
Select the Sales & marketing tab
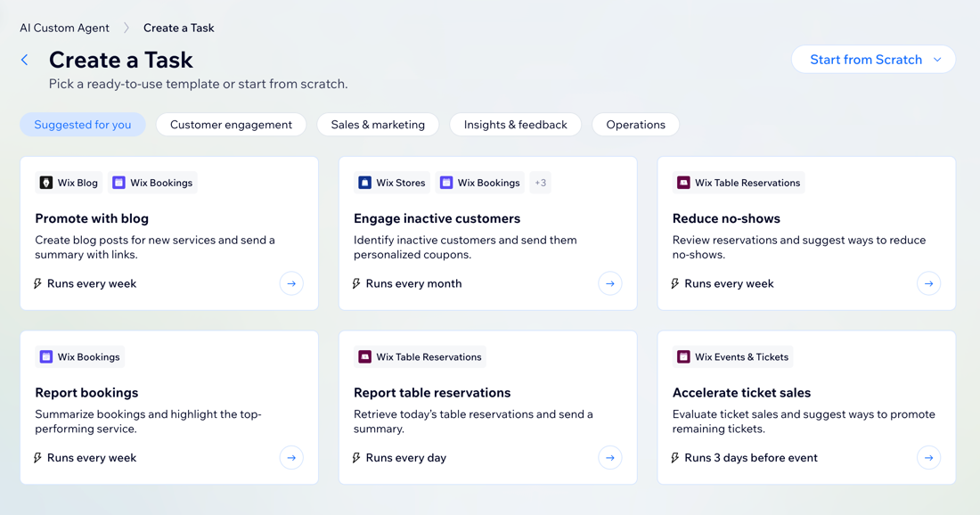click(x=378, y=125)
